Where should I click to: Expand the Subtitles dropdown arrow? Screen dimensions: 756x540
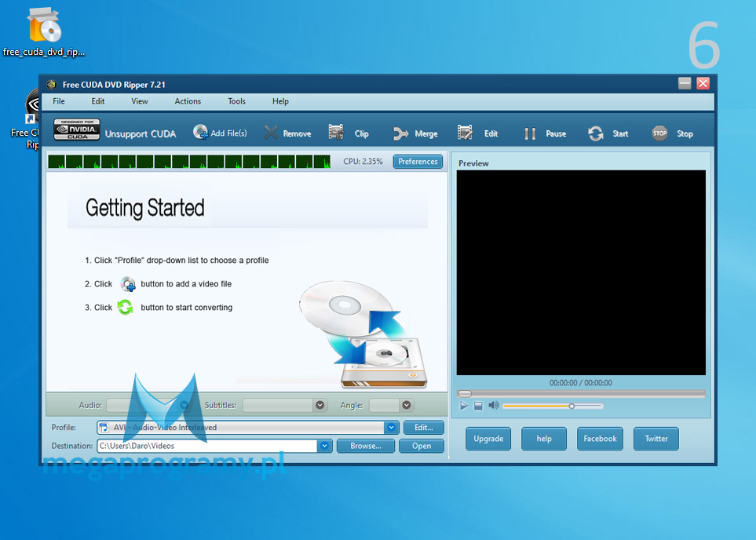point(320,406)
